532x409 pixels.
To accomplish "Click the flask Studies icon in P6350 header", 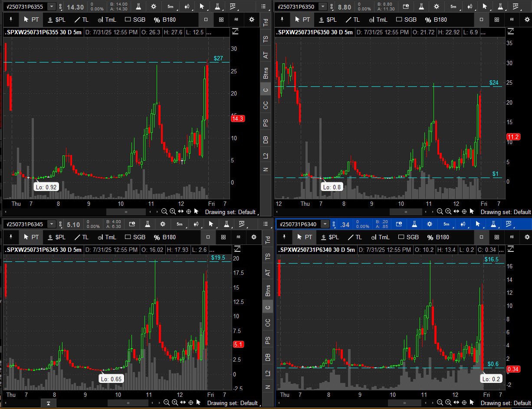I will [x=420, y=7].
